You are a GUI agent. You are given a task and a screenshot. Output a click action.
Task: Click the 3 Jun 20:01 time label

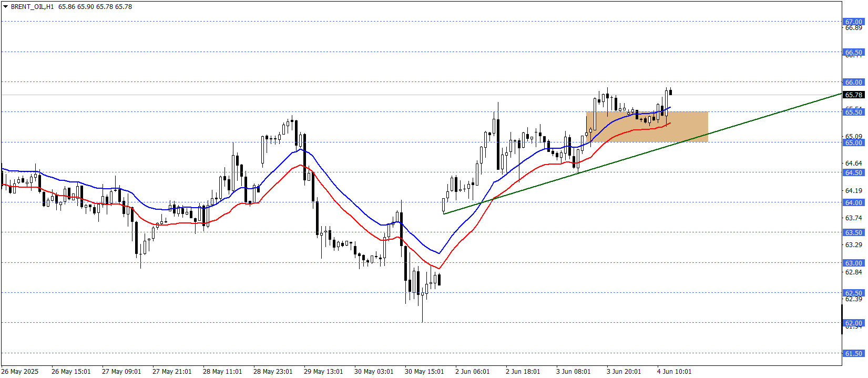coord(624,371)
